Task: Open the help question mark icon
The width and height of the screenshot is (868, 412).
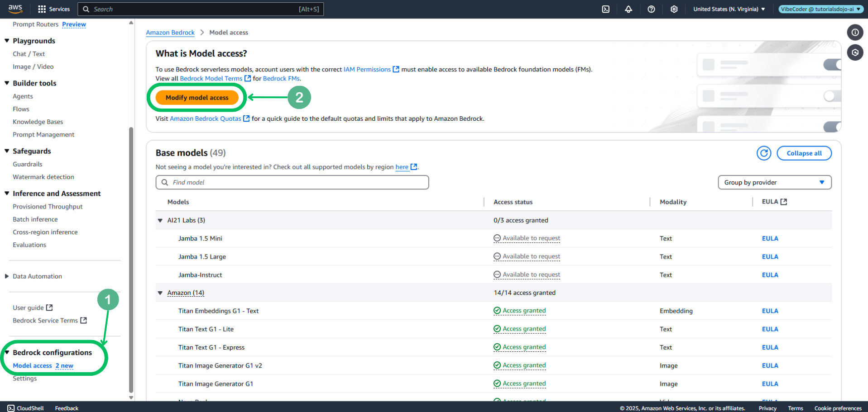Action: click(x=651, y=9)
